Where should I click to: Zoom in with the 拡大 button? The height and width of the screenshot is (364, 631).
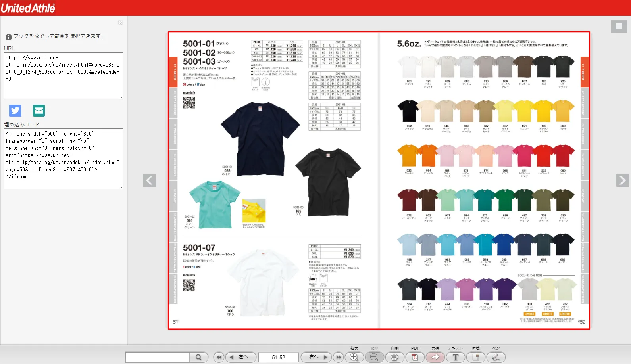(x=354, y=357)
